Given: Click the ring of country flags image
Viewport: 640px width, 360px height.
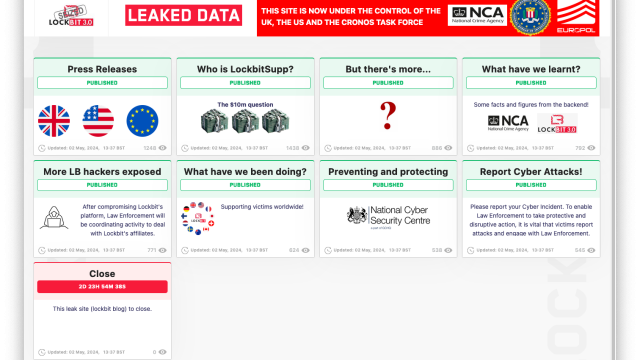Looking at the screenshot, I should tap(198, 218).
